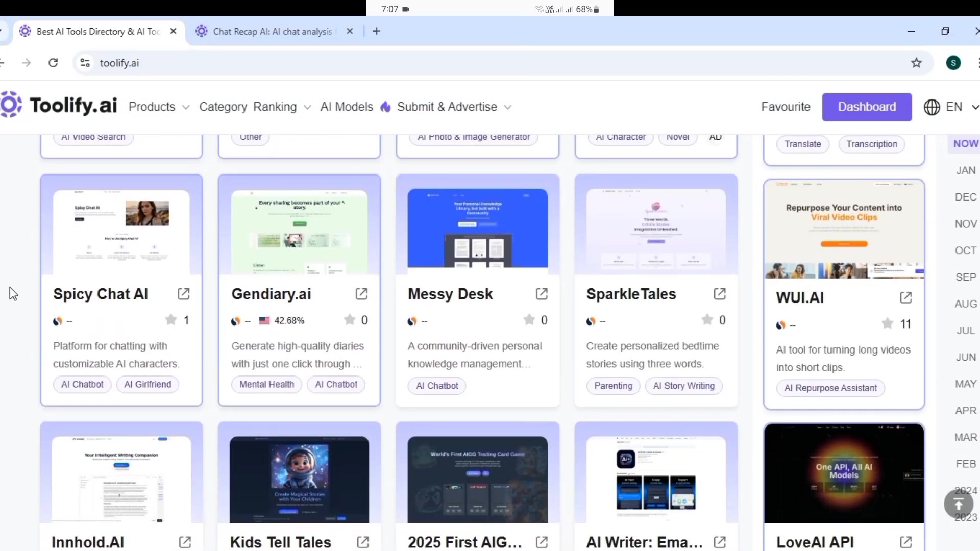The image size is (980, 551).
Task: Open external link icon for Innhold.AI
Action: 185,542
